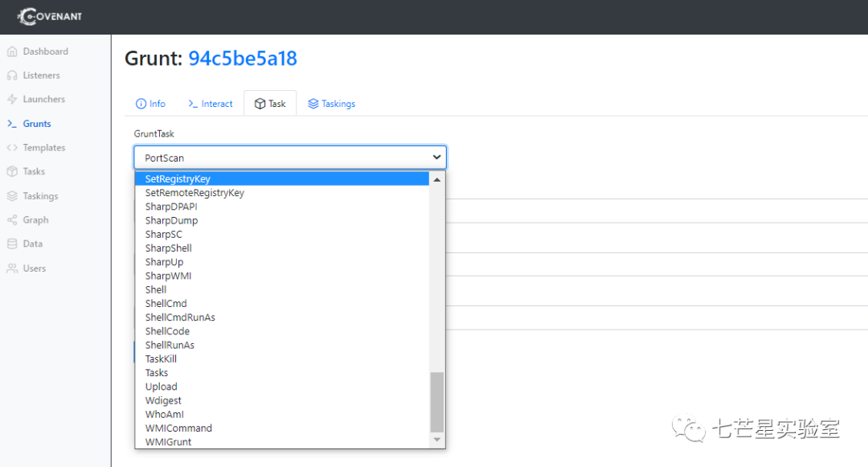
Task: Click the list scrollbar down arrow
Action: pos(436,440)
